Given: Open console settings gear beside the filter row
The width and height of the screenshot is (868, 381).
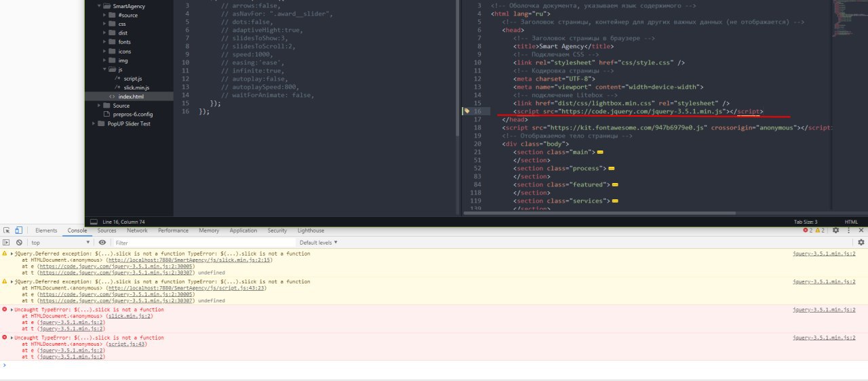Looking at the screenshot, I should tap(861, 242).
